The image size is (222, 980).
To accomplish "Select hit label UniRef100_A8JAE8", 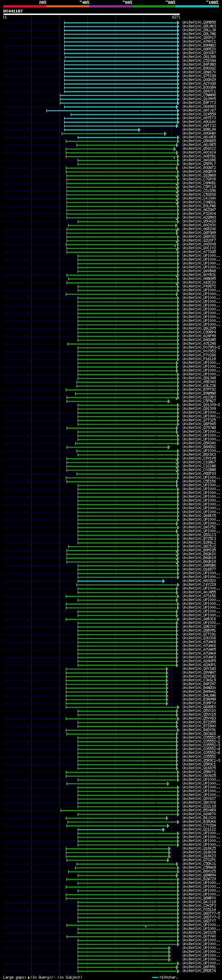I will (199, 137).
